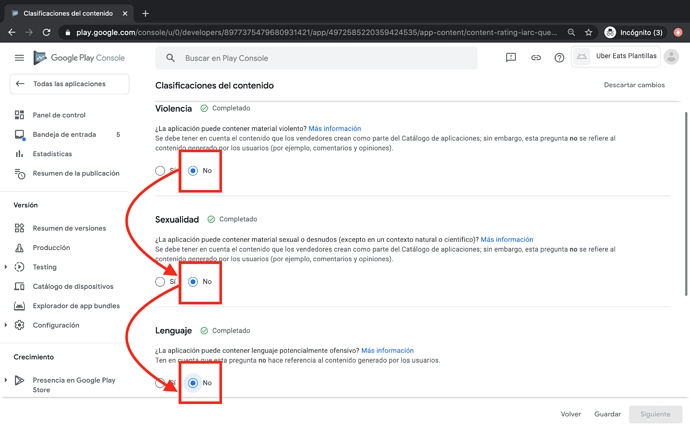
Task: Click the back arrow to Todas las aplicaciones
Action: point(20,84)
